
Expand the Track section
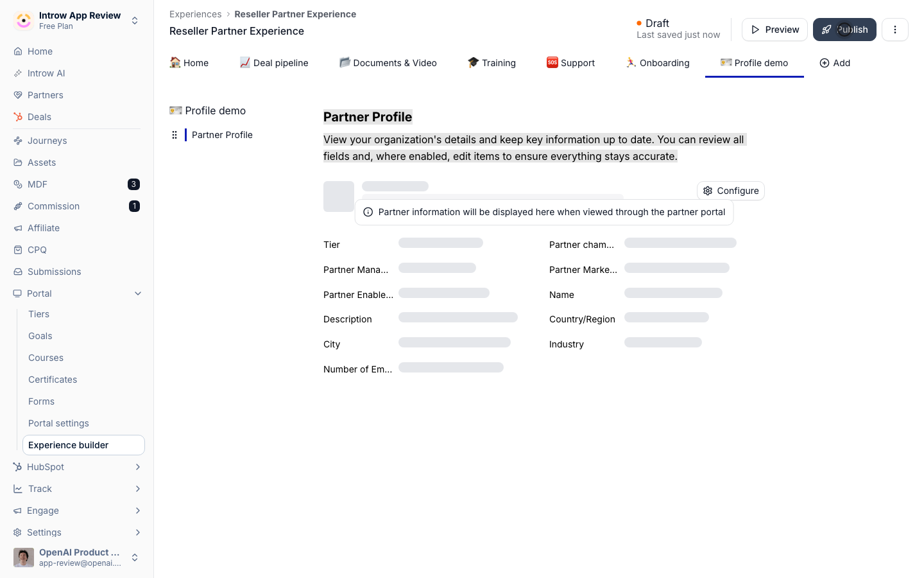pyautogui.click(x=138, y=489)
